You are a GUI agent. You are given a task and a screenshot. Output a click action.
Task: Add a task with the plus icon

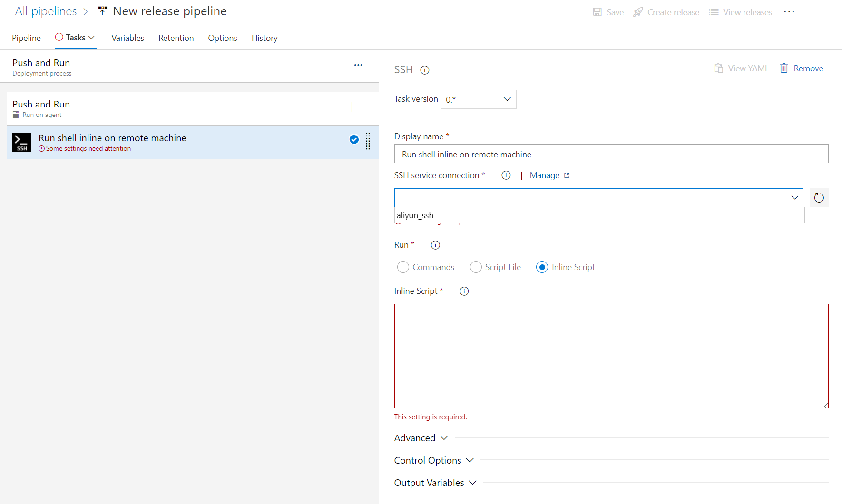[352, 107]
